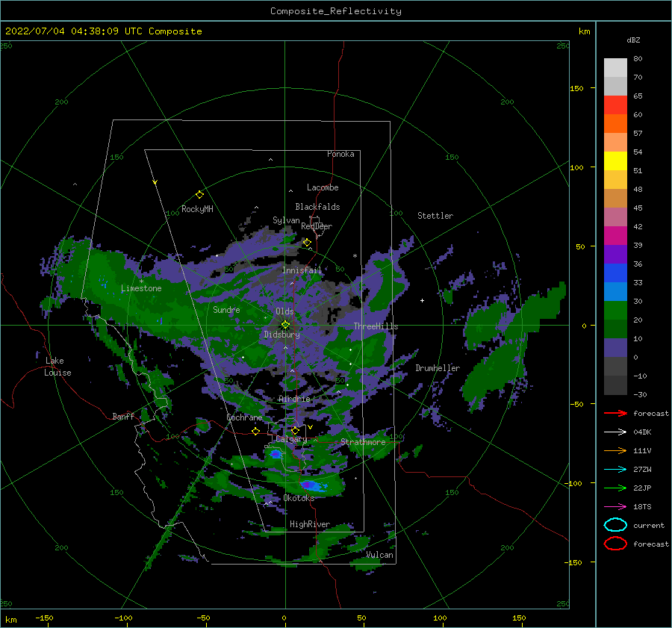Pick the cyan 27ZW arrow symbol
The image size is (672, 628).
615,470
